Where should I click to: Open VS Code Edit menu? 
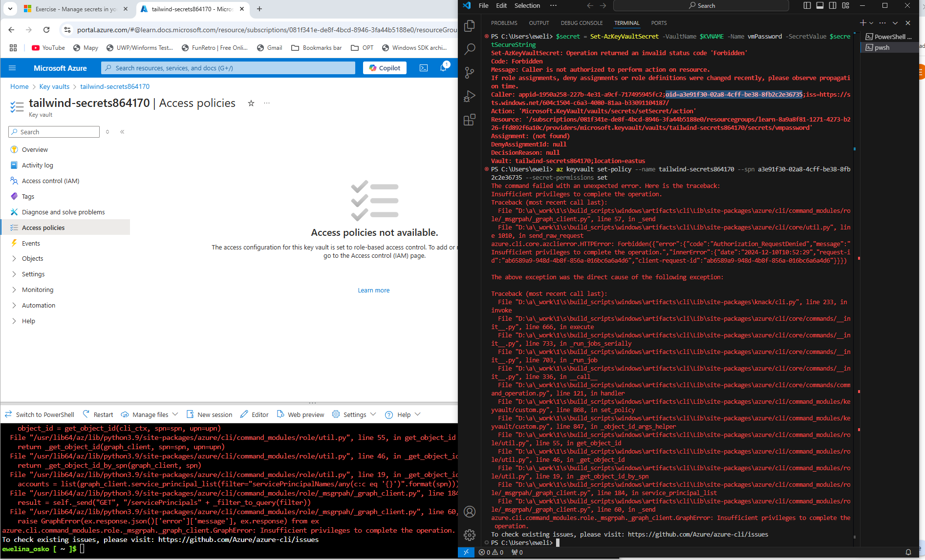click(501, 5)
